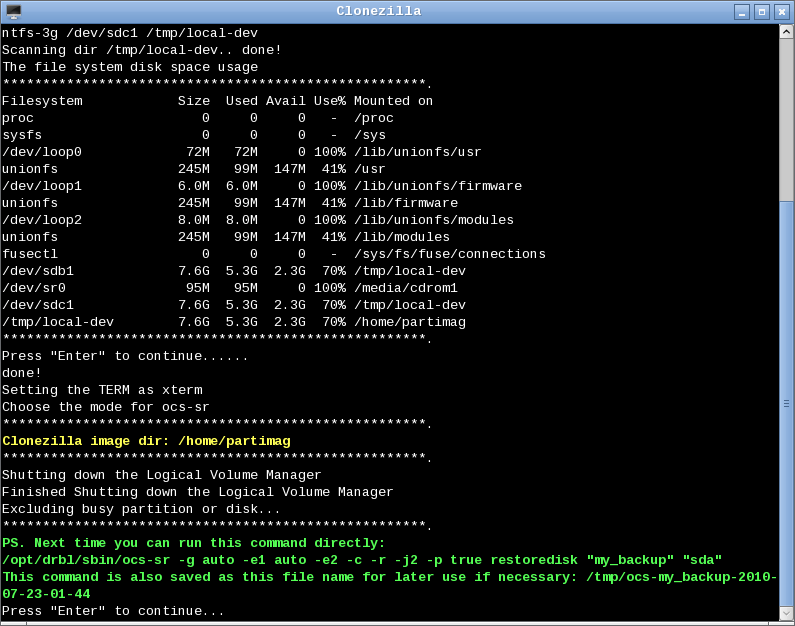Click 'Scanning dir /tmp/local-dev.. done!' line

(x=142, y=50)
